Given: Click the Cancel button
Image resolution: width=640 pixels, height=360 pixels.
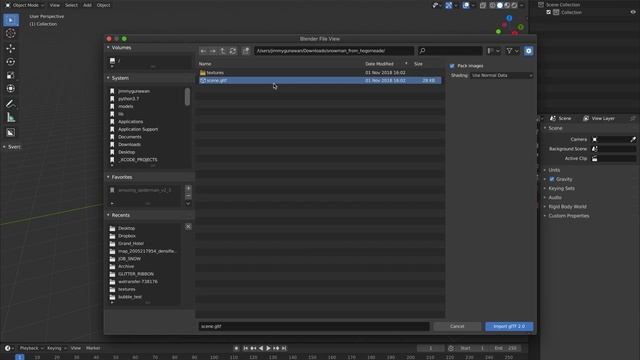Looking at the screenshot, I should [x=457, y=327].
